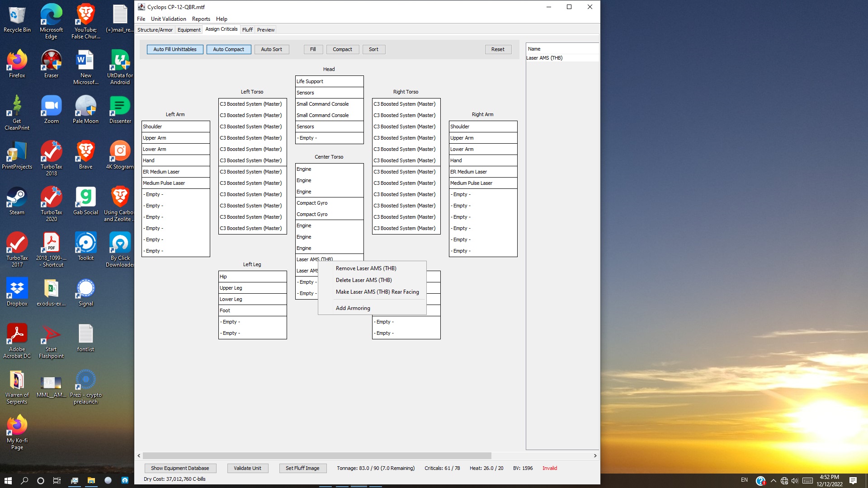Image resolution: width=868 pixels, height=488 pixels.
Task: Select Laser AMS (THB) in the Name list
Action: (x=545, y=58)
